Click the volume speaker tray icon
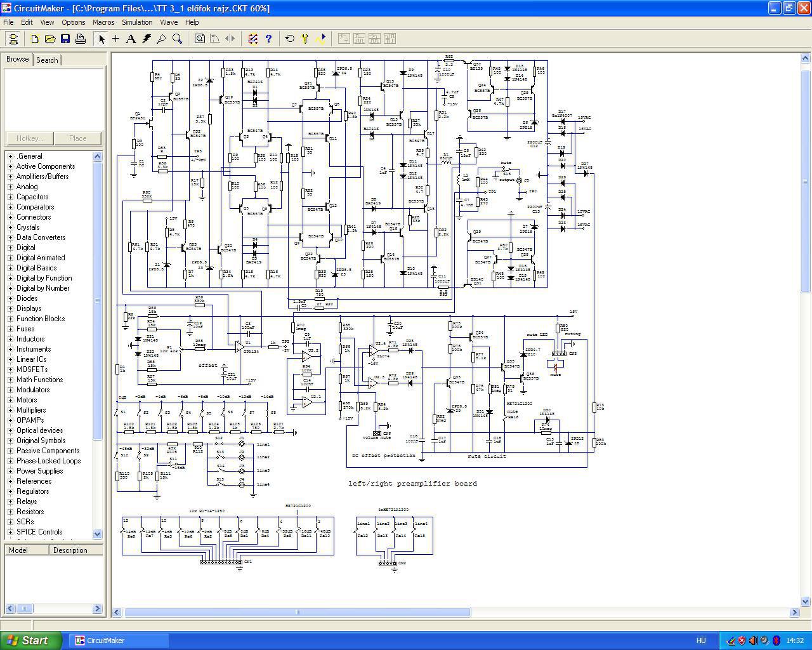Viewport: 812px width, 650px height. (753, 640)
